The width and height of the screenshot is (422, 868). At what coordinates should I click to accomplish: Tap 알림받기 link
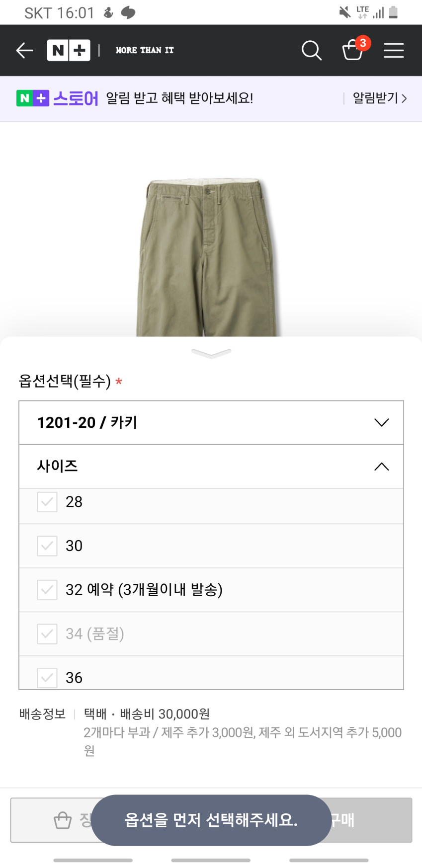tap(380, 98)
